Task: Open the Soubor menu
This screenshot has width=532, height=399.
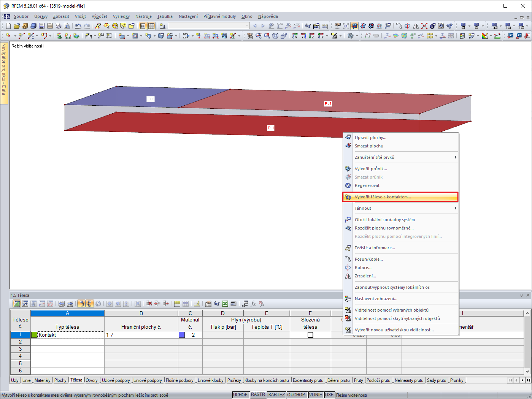Action: pos(21,16)
